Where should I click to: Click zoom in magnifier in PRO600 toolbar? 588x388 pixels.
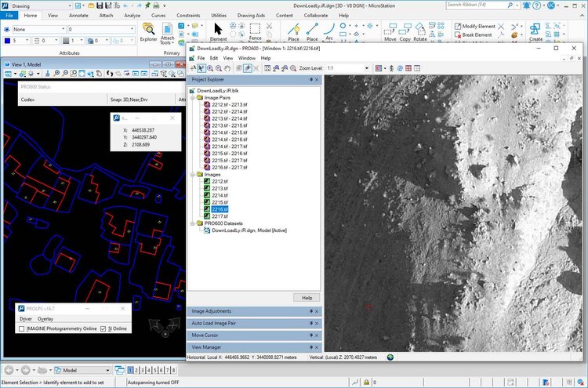209,68
